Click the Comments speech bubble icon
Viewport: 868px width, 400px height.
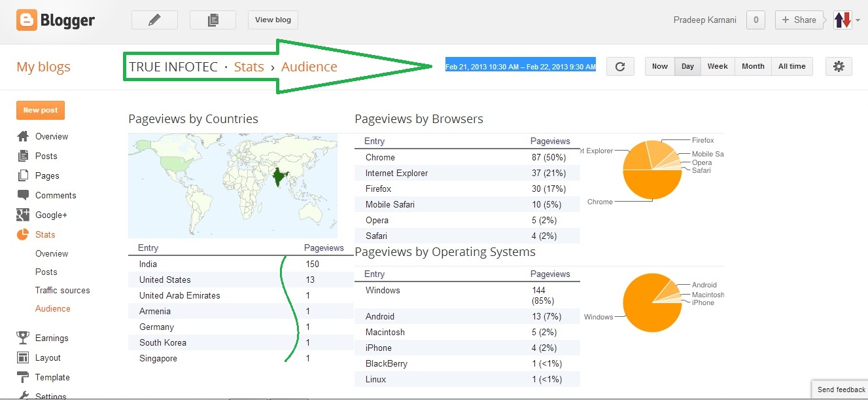coord(23,195)
